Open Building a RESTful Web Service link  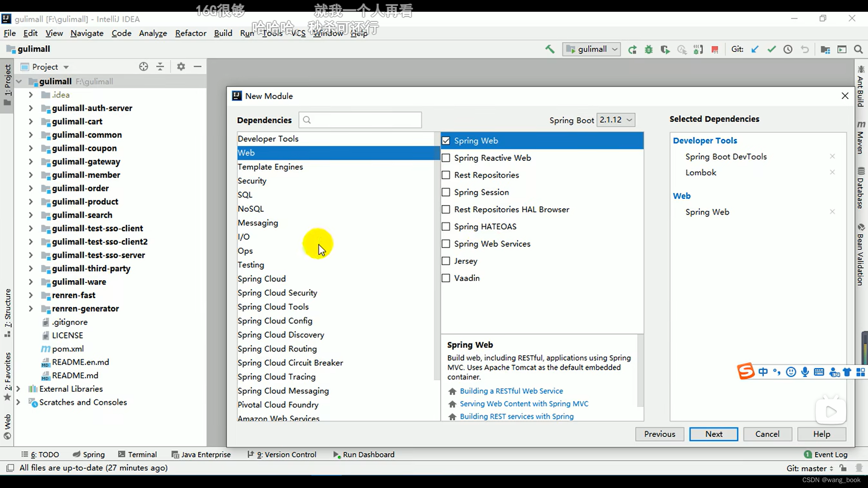pos(511,391)
